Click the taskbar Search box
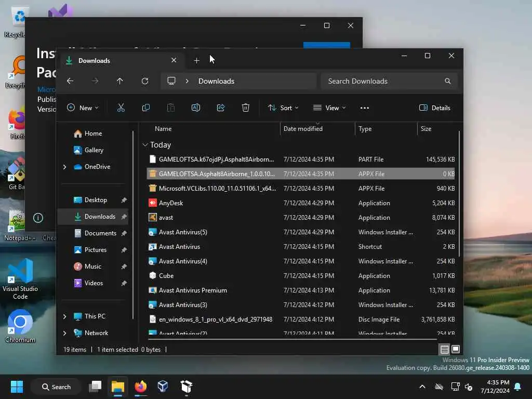 point(56,387)
